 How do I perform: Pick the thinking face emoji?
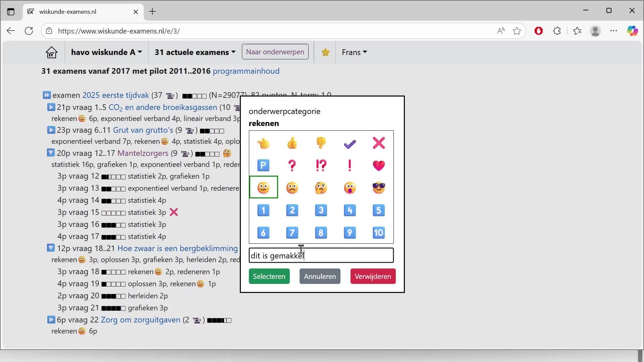[321, 188]
